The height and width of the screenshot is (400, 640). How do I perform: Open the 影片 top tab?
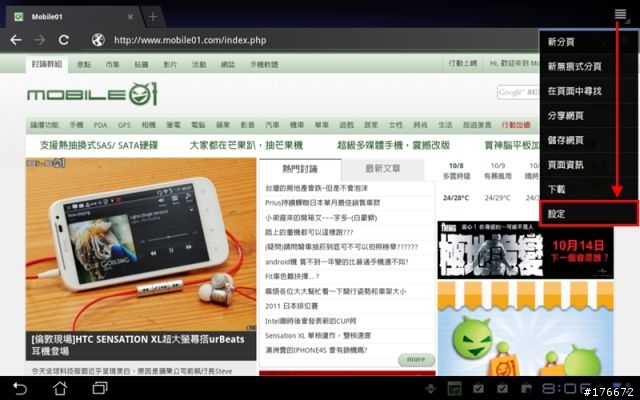[170, 64]
